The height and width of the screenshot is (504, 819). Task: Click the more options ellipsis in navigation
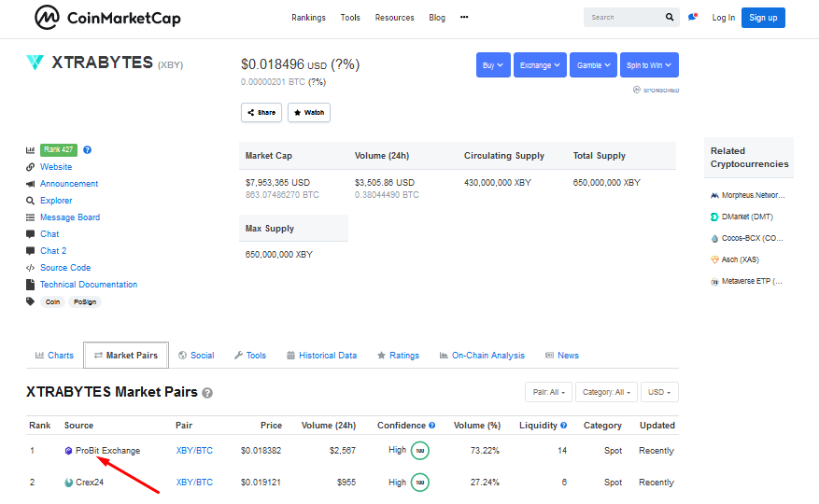464,17
